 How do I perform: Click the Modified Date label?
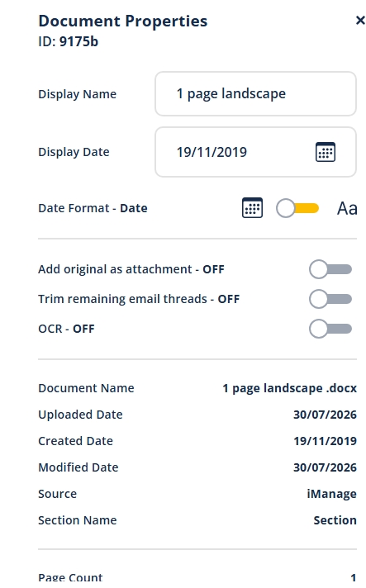point(78,467)
